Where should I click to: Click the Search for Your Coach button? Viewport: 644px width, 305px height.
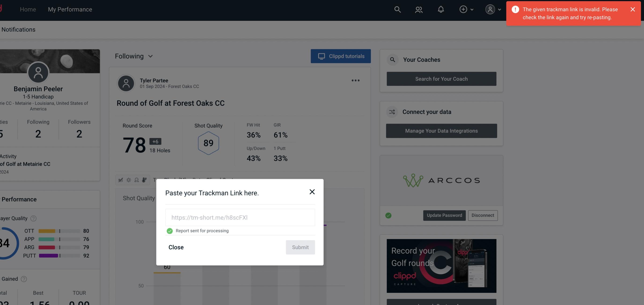[442, 78]
